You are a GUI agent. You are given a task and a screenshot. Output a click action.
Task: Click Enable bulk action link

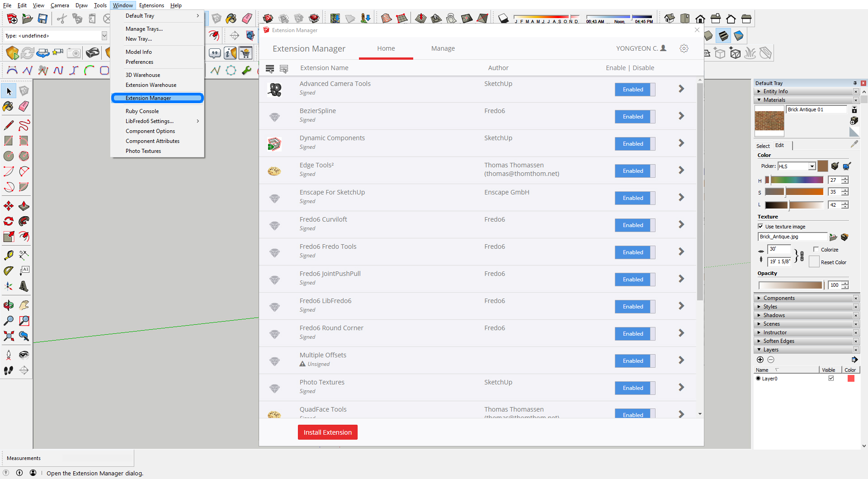(616, 68)
